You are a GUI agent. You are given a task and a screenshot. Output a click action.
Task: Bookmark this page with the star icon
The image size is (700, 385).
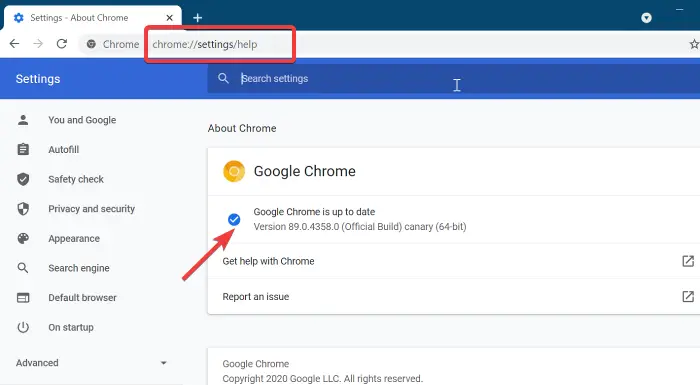(x=694, y=44)
